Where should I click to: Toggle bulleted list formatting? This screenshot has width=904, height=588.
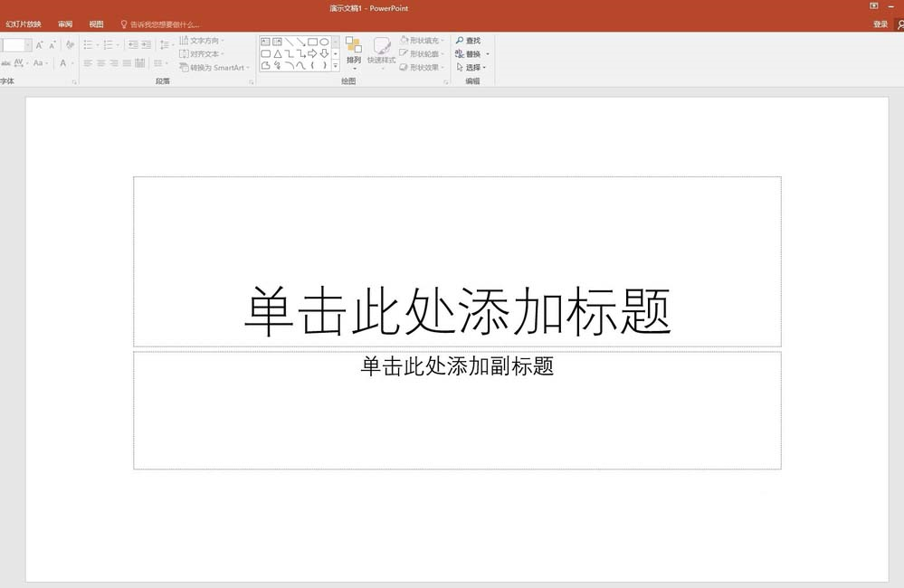[89, 43]
